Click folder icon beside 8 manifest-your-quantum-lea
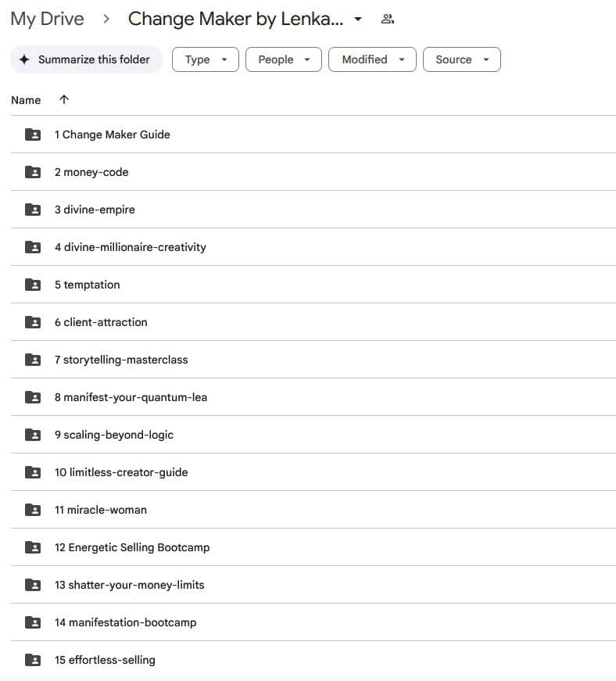Viewport: 616px width, 681px height. coord(33,397)
